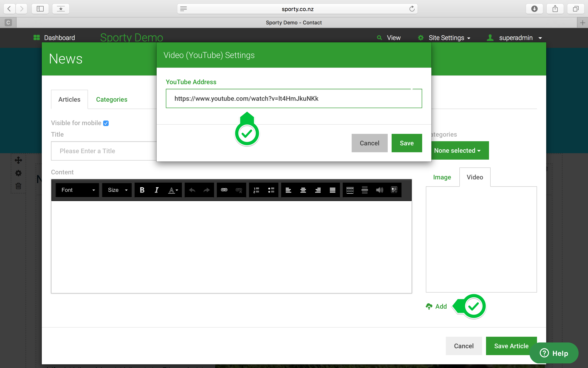Select the Video tab
The height and width of the screenshot is (368, 588).
pyautogui.click(x=475, y=177)
